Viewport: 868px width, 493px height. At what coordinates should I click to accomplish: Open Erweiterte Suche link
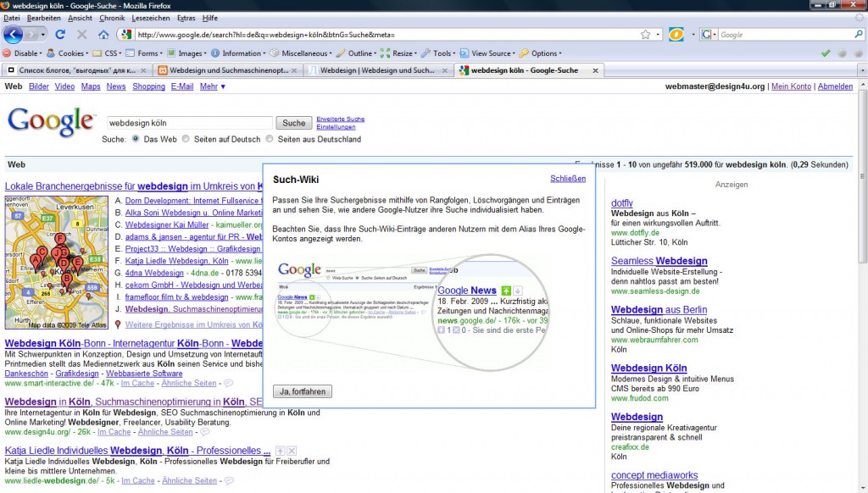pos(341,119)
